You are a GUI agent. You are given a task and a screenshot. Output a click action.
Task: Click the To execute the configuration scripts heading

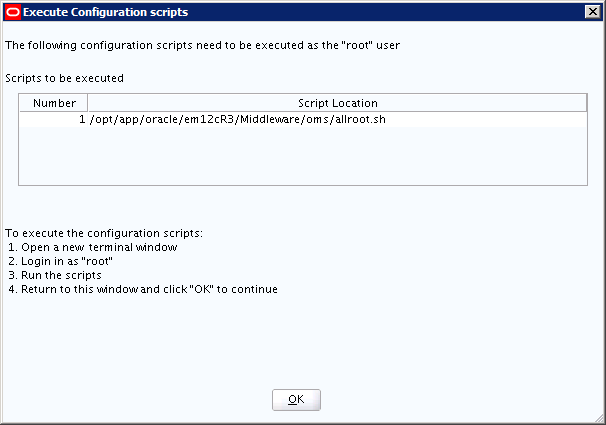click(104, 233)
